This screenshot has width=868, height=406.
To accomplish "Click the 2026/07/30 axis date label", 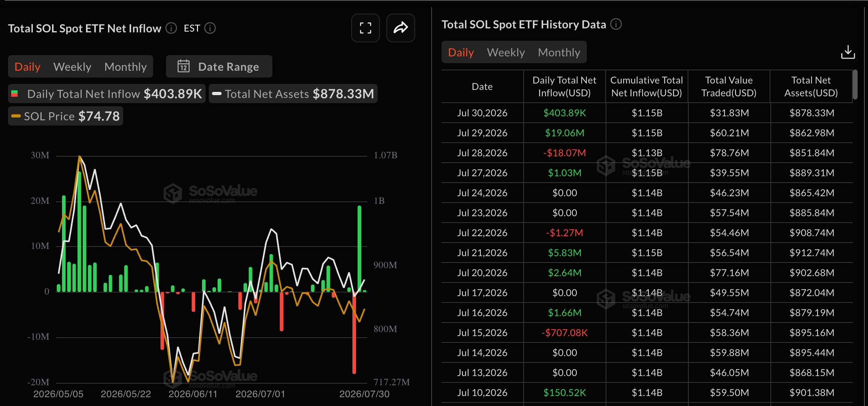I will tap(364, 394).
